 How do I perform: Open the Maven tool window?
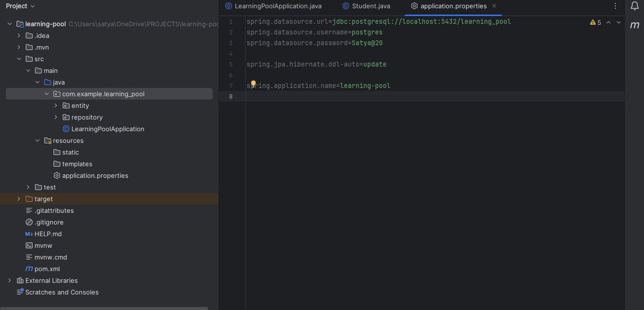(x=634, y=25)
